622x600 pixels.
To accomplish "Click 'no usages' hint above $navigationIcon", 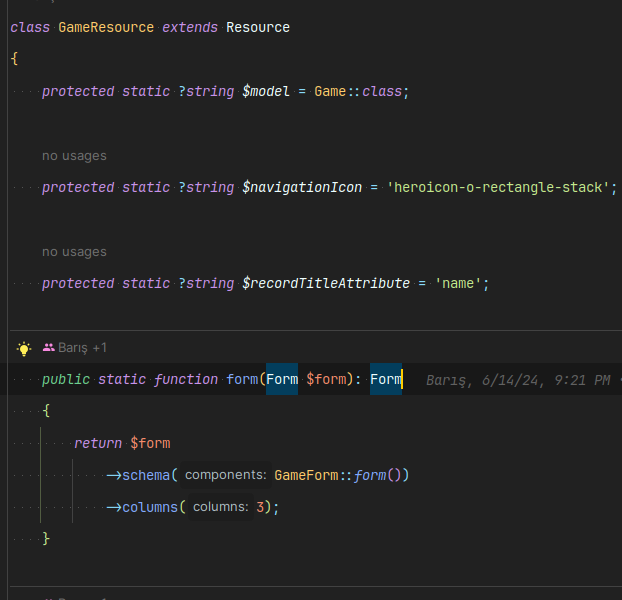I will click(x=74, y=156).
